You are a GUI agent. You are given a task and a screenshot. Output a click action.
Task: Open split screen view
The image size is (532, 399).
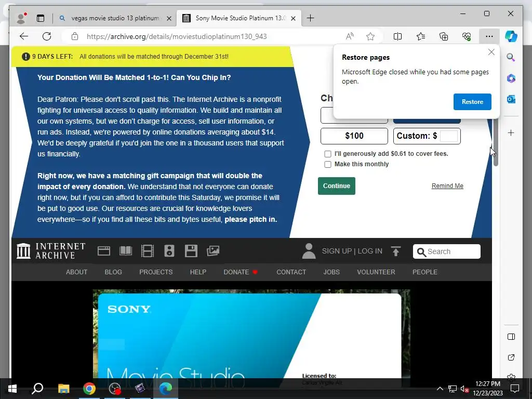point(397,36)
